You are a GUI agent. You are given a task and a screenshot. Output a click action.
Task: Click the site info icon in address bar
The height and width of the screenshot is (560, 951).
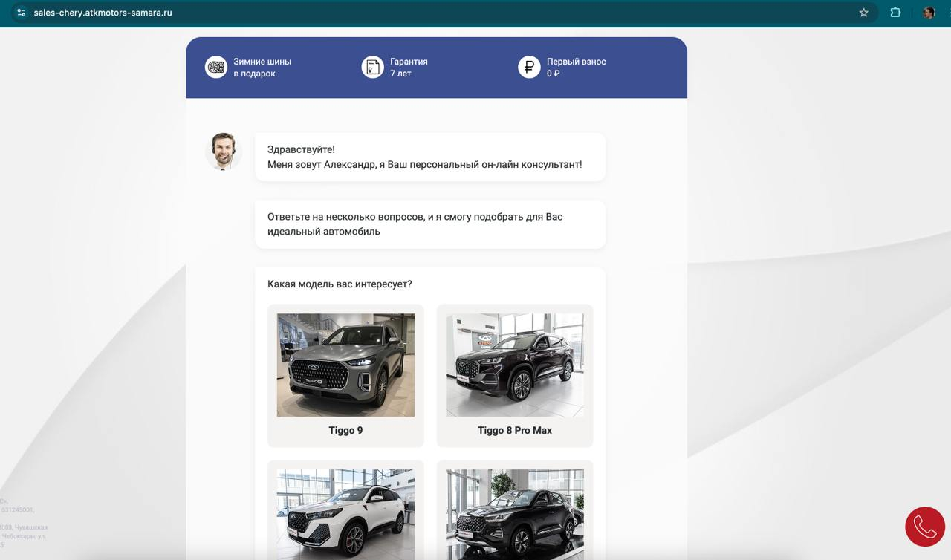click(21, 13)
